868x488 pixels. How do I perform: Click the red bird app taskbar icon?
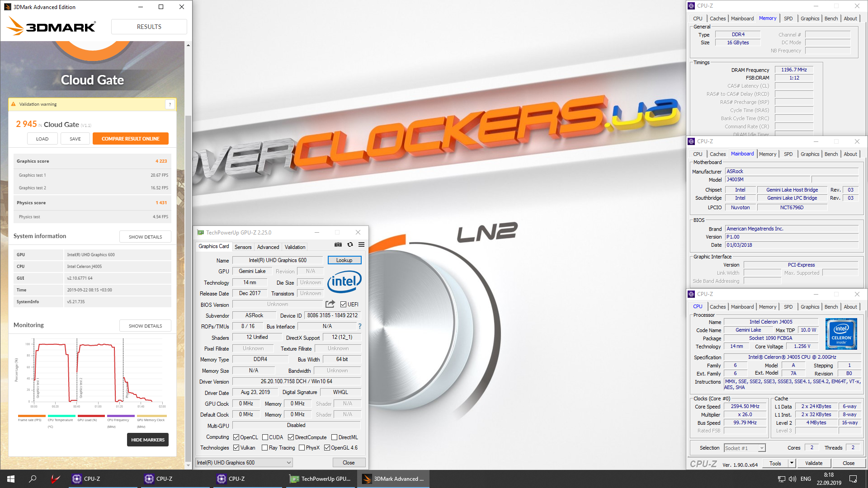(x=55, y=479)
